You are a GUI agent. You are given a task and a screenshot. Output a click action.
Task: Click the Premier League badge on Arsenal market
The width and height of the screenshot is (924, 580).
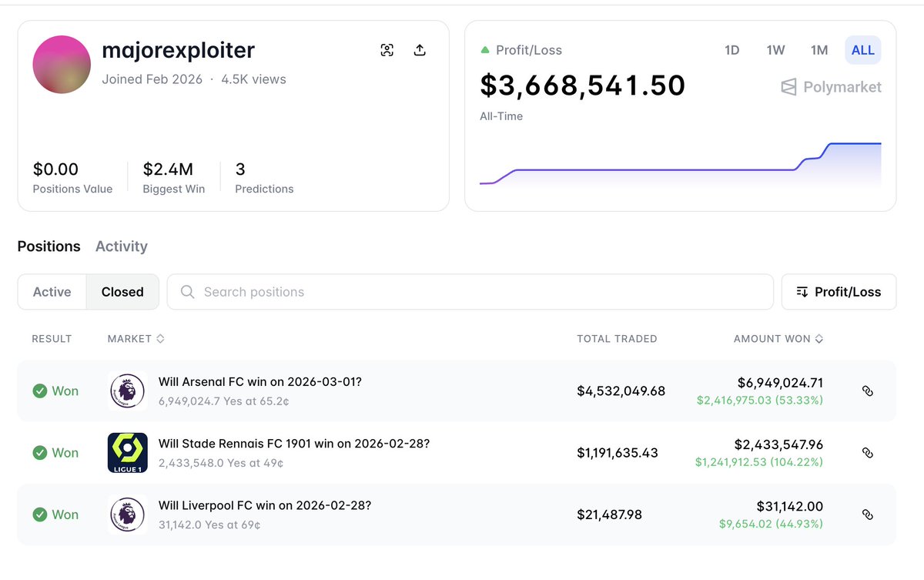tap(127, 391)
